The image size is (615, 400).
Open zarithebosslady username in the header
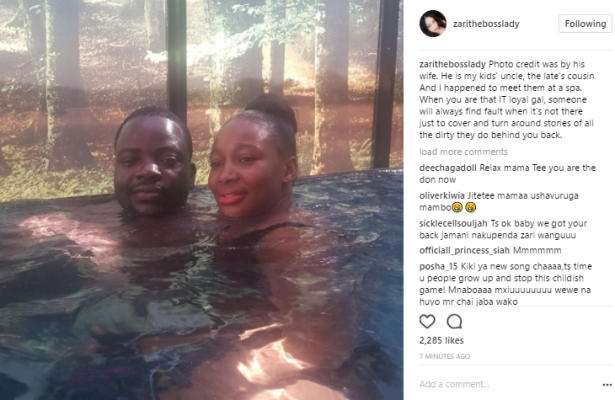[x=486, y=24]
